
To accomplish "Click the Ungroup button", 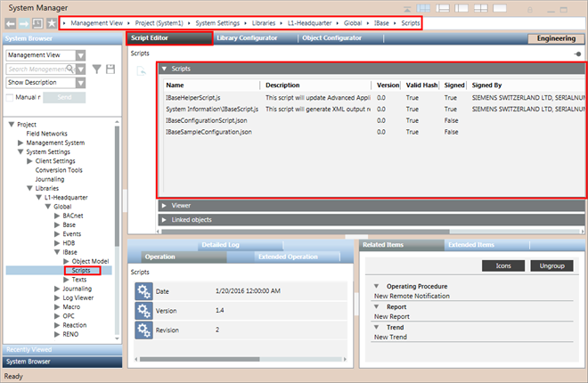I will [552, 265].
